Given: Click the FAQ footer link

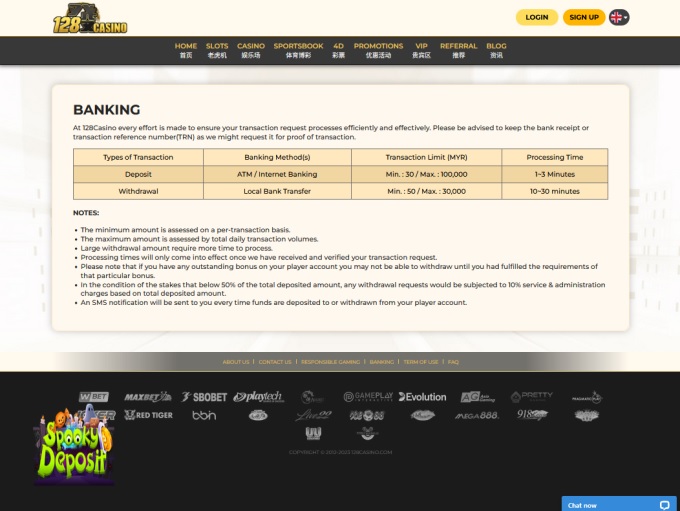Looking at the screenshot, I should pyautogui.click(x=453, y=362).
